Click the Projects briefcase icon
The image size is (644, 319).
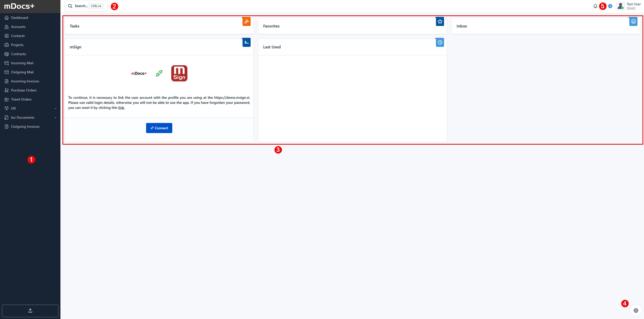[x=7, y=45]
